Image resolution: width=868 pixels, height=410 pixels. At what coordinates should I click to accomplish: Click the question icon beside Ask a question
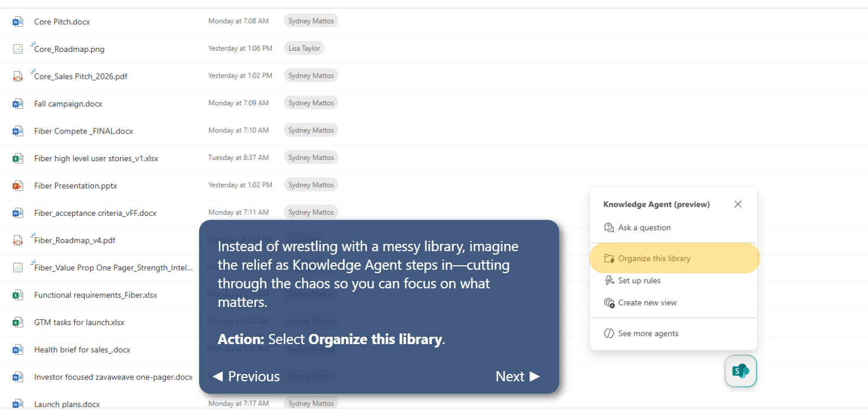tap(609, 228)
